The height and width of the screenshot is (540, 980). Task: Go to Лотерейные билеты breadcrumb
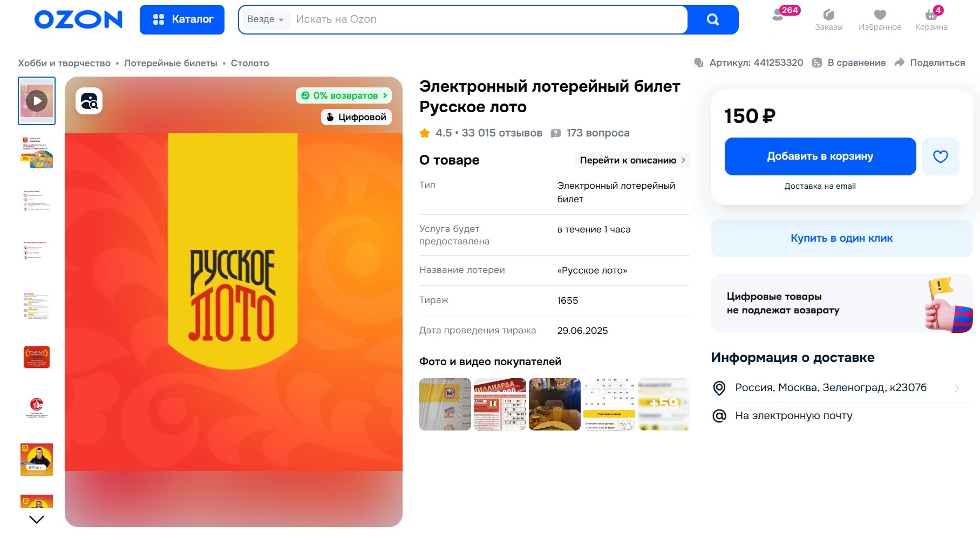[170, 63]
